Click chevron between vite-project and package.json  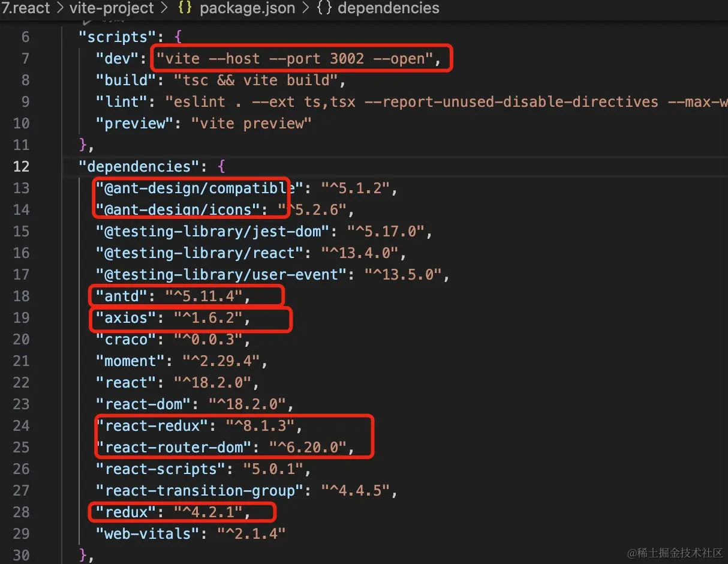click(x=165, y=8)
